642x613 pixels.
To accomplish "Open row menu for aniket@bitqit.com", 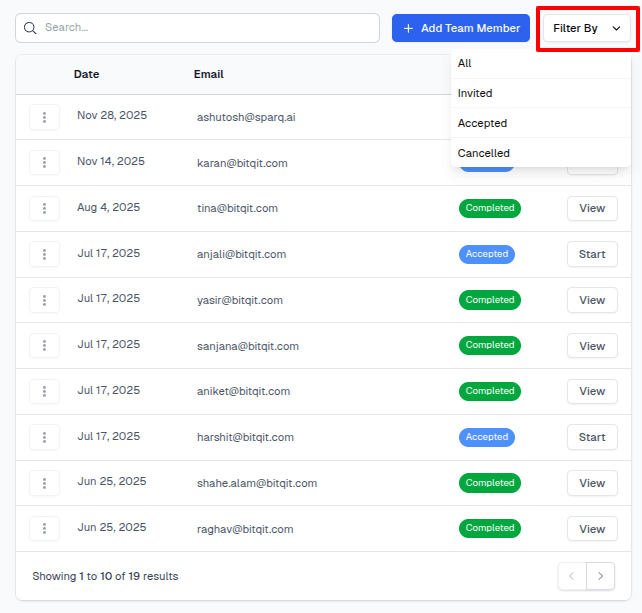I will coord(44,391).
